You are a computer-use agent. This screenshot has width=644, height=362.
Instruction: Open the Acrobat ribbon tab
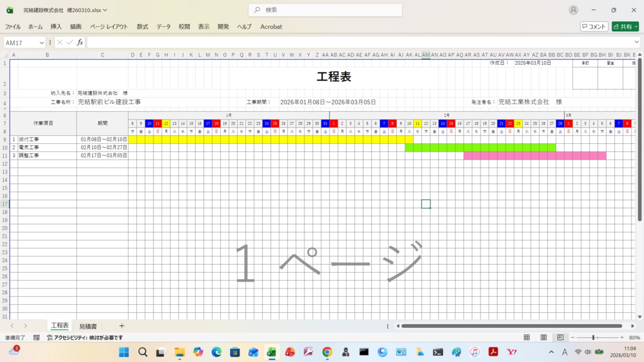point(271,26)
